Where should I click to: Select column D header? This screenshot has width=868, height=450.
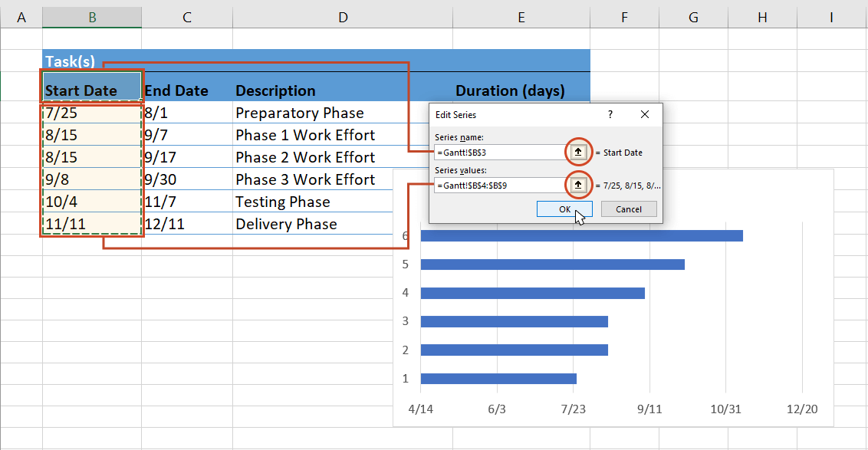343,17
